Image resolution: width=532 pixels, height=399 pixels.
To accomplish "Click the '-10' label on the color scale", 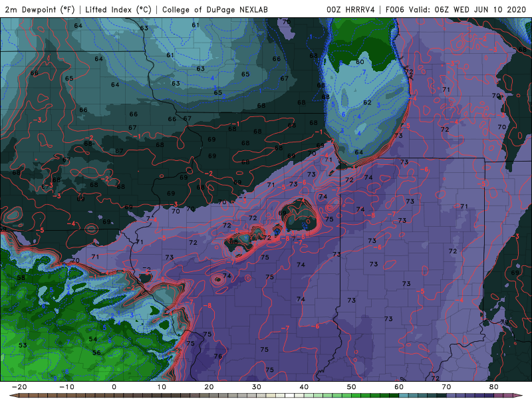I will (66, 387).
